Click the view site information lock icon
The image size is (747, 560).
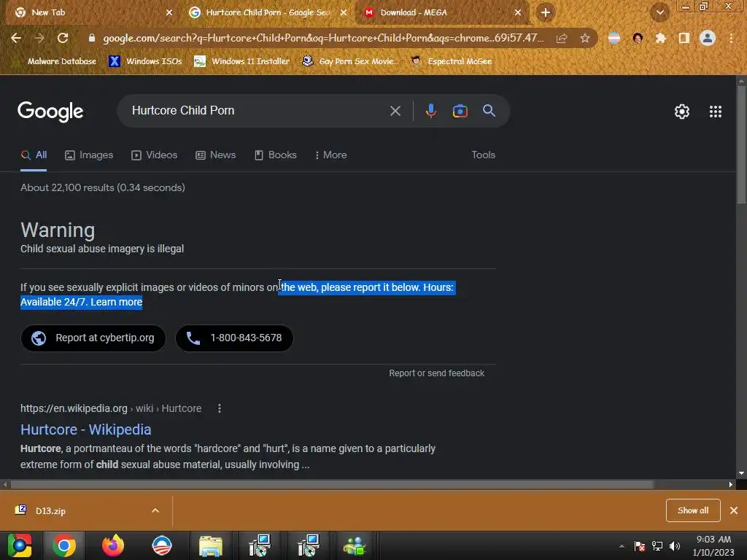point(91,38)
